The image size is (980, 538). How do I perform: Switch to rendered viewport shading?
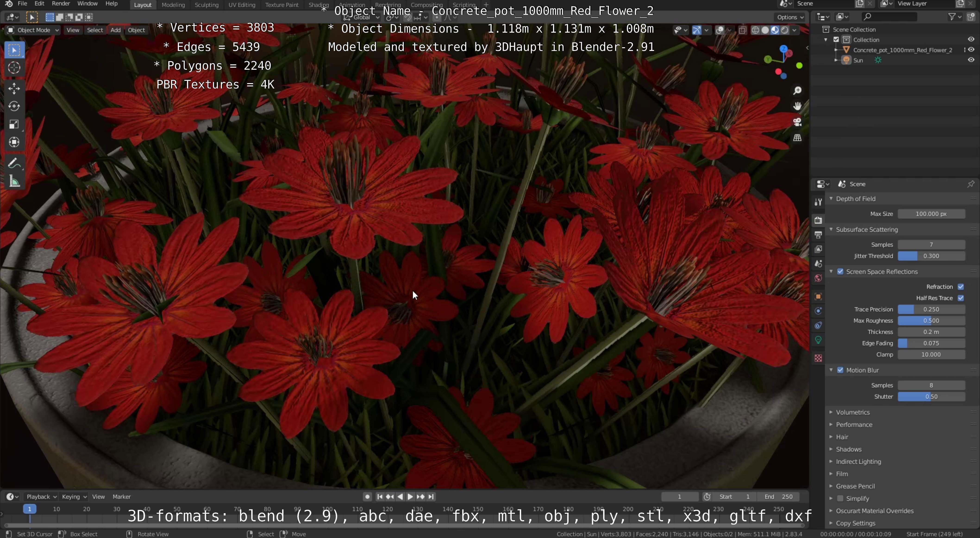tap(784, 30)
